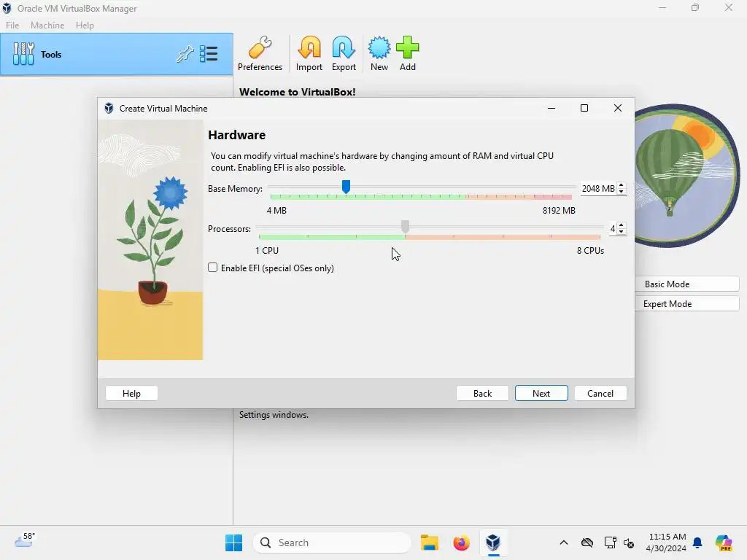Open File Explorer from taskbar
The height and width of the screenshot is (560, 747).
429,542
